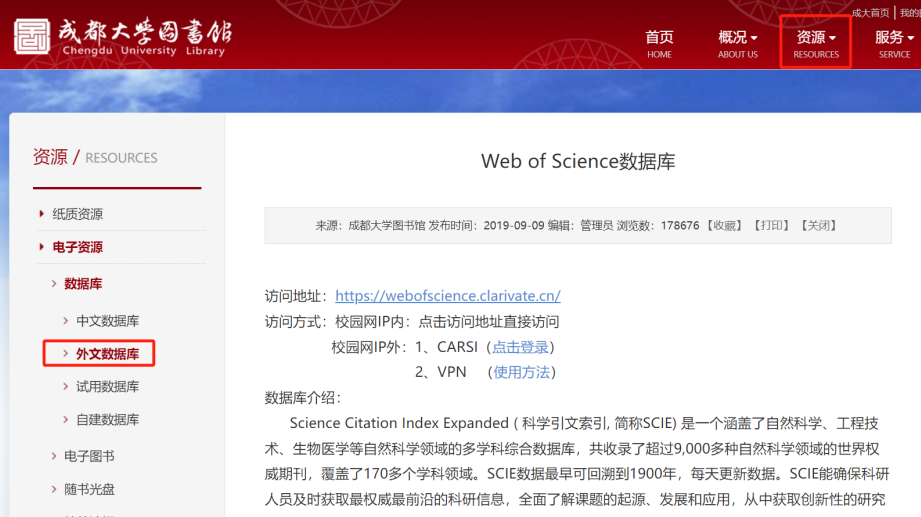The height and width of the screenshot is (517, 921).
Task: Click the 来源: 成都大学图书馆 text
Action: click(370, 226)
